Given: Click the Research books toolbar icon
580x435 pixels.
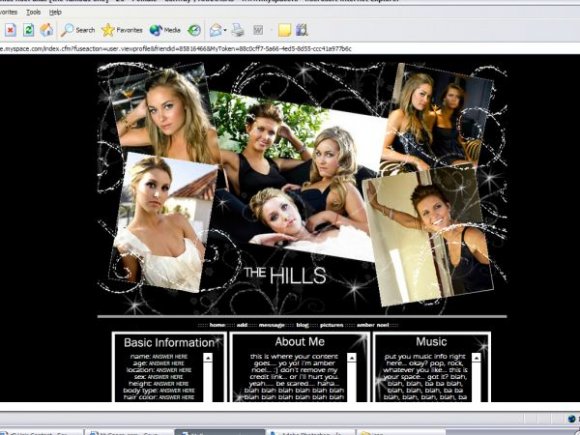Looking at the screenshot, I should (x=302, y=30).
